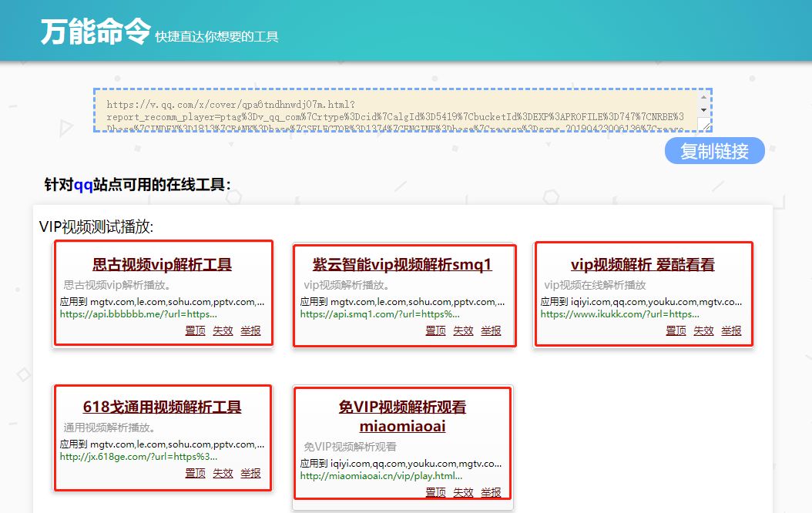Click the jx.618ge.com URL text

[138, 457]
